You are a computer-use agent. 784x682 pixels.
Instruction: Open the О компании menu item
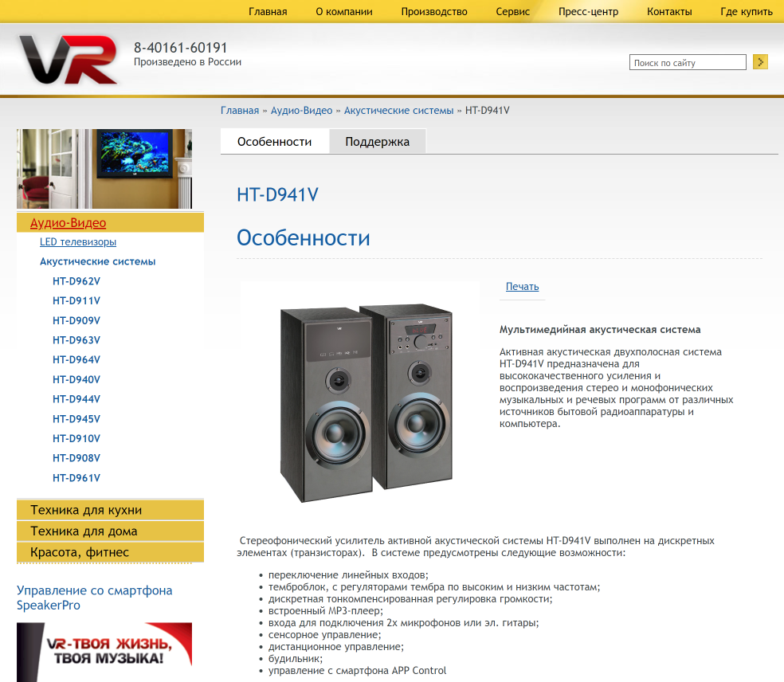tap(344, 11)
